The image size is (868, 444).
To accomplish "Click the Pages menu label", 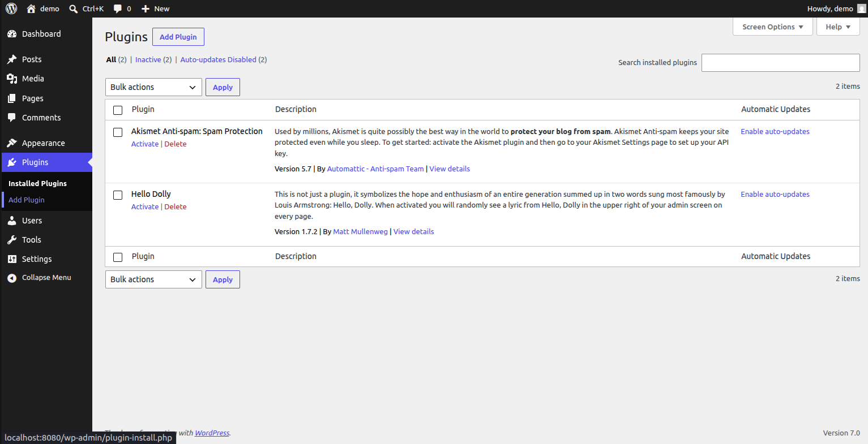I will [x=33, y=98].
